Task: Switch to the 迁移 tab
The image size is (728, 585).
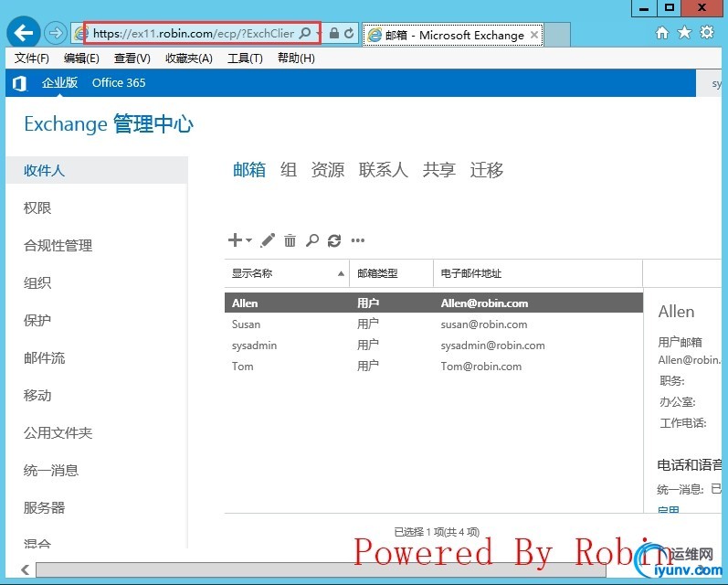Action: 487,170
